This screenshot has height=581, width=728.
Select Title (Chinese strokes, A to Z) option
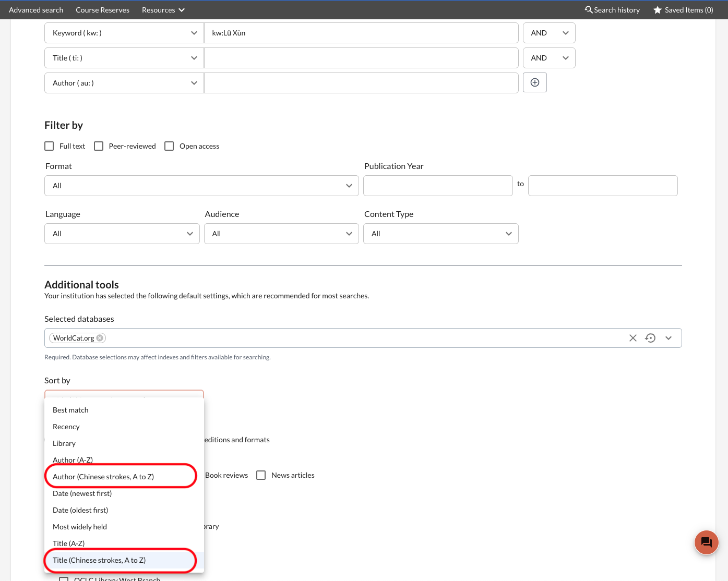click(99, 560)
